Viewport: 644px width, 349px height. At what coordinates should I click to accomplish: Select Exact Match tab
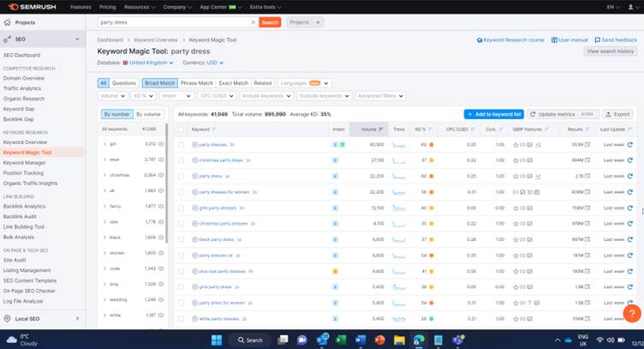pyautogui.click(x=233, y=83)
